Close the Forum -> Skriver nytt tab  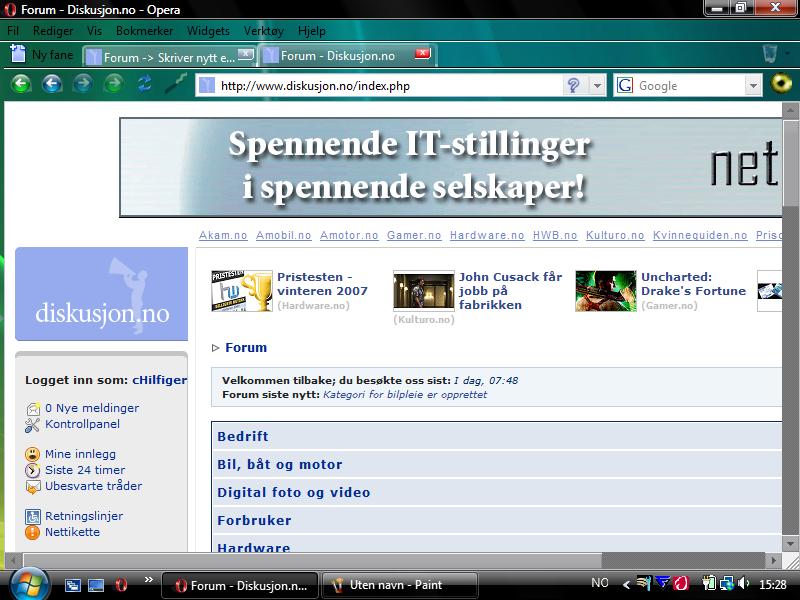point(246,54)
